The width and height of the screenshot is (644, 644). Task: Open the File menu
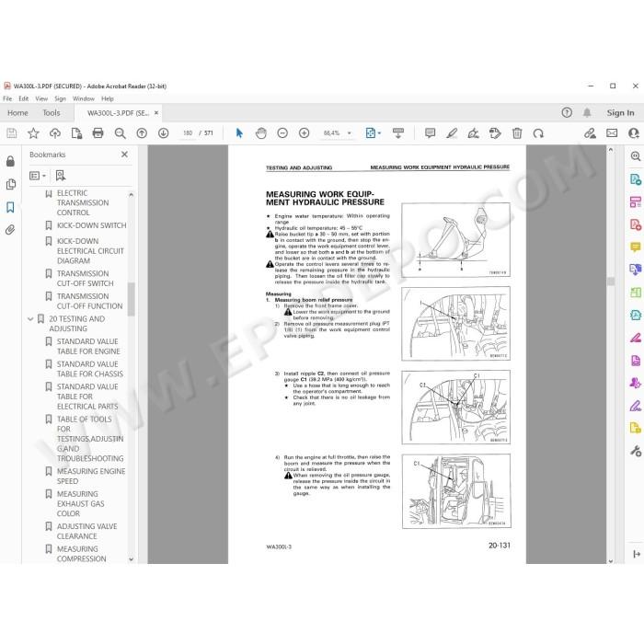[x=7, y=98]
